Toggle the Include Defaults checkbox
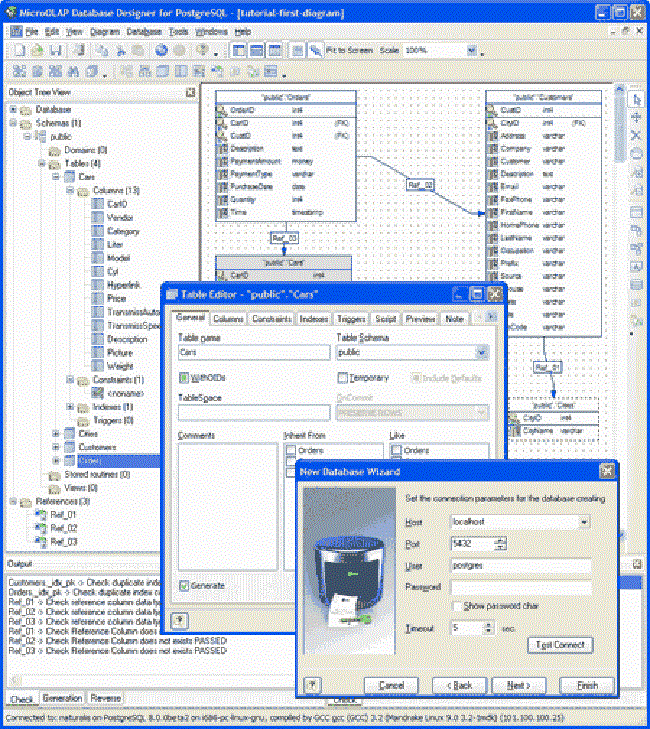 pyautogui.click(x=416, y=378)
